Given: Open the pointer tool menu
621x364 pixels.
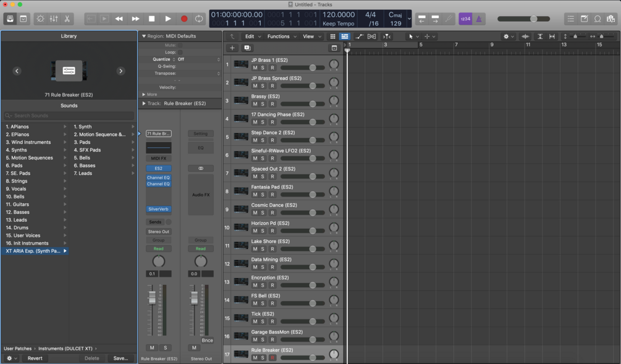Looking at the screenshot, I should click(413, 36).
